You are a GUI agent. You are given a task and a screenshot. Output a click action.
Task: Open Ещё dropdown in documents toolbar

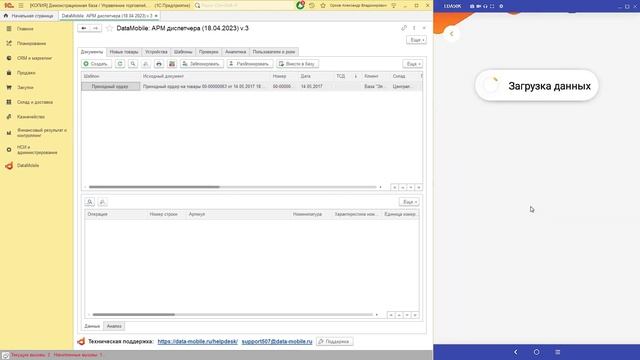pyautogui.click(x=413, y=64)
